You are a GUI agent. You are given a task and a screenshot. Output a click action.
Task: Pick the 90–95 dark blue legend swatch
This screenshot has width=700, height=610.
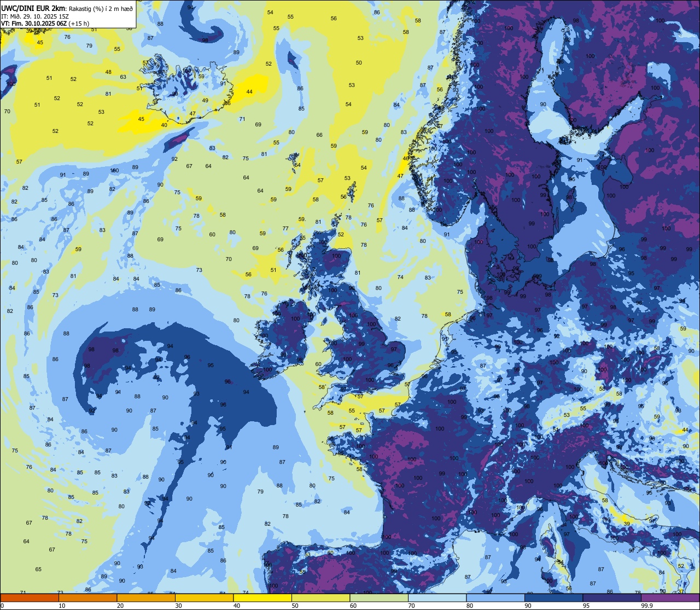[x=553, y=598]
